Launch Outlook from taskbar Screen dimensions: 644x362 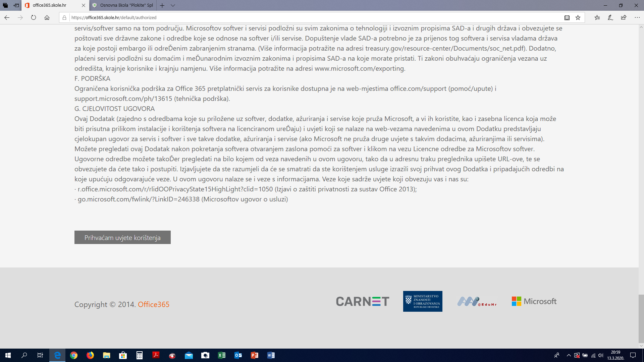click(x=238, y=355)
